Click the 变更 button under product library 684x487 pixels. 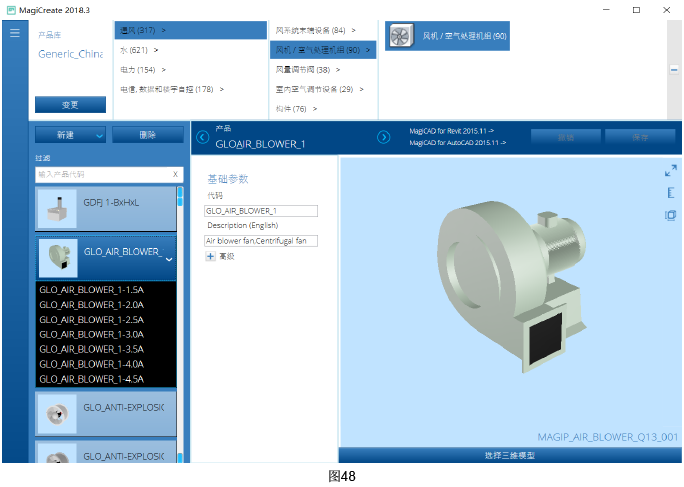point(70,105)
